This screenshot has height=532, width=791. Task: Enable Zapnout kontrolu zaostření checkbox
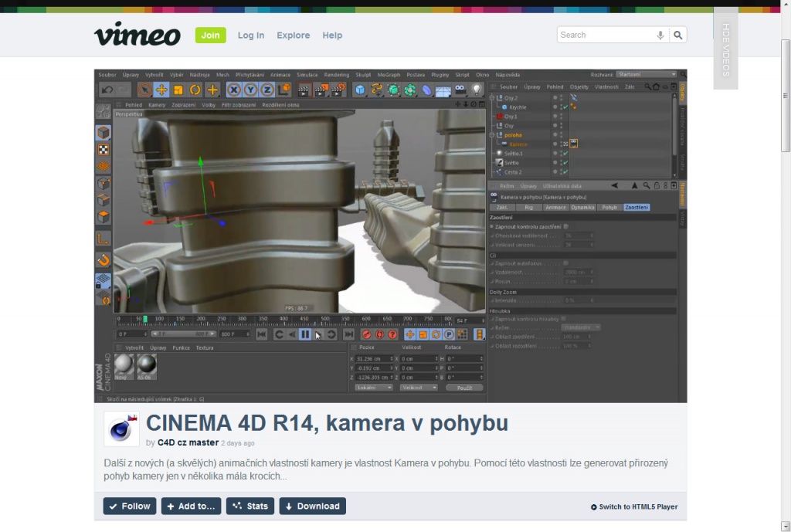pos(566,226)
